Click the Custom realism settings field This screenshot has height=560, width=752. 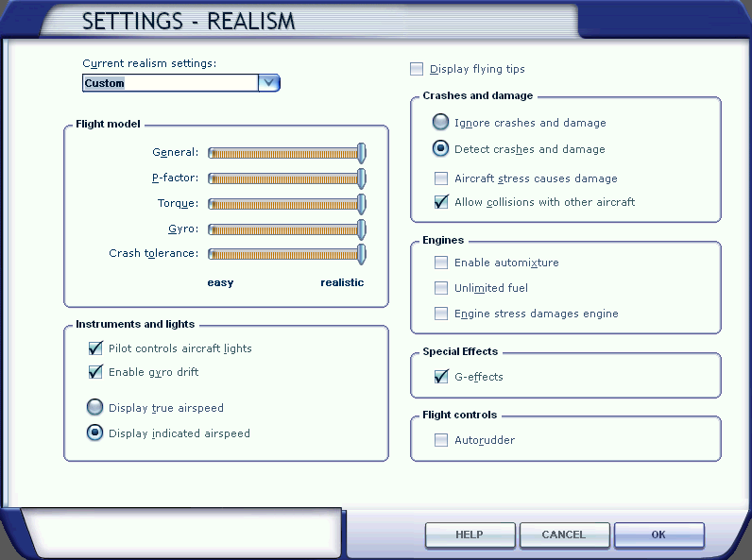click(x=170, y=83)
